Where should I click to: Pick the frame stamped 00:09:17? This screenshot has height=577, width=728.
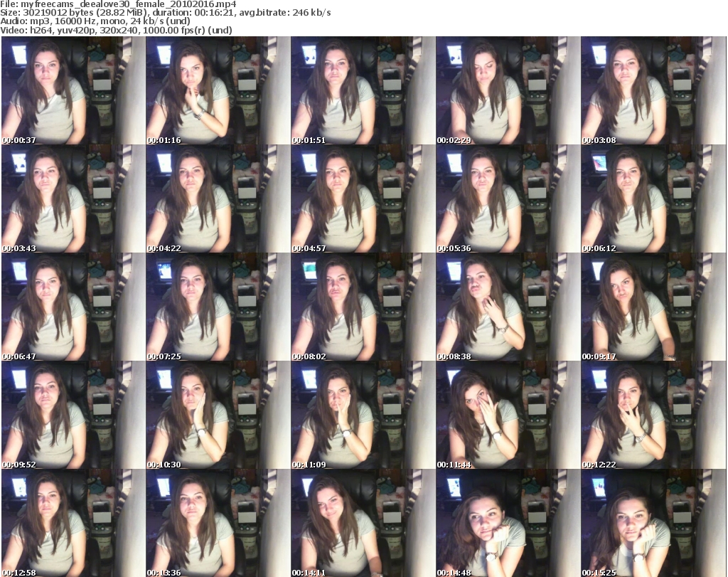tap(653, 307)
